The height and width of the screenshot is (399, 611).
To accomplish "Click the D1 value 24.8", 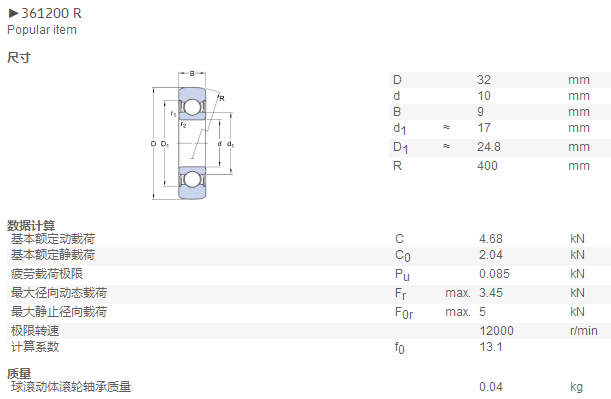I will point(489,147).
